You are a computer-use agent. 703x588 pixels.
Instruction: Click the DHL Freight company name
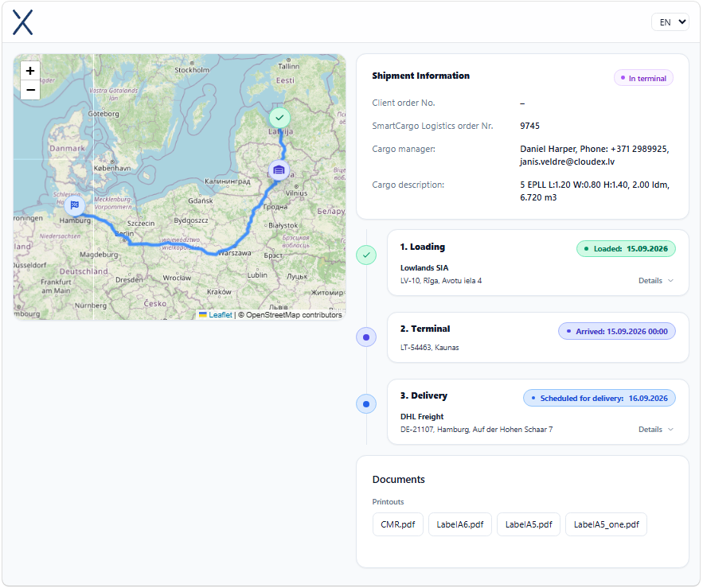pos(422,417)
